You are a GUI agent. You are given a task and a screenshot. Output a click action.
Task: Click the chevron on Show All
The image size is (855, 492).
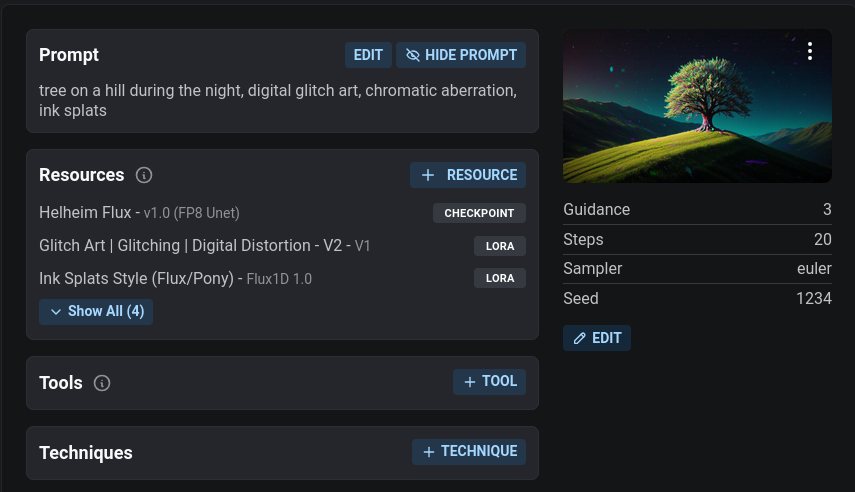coord(56,311)
